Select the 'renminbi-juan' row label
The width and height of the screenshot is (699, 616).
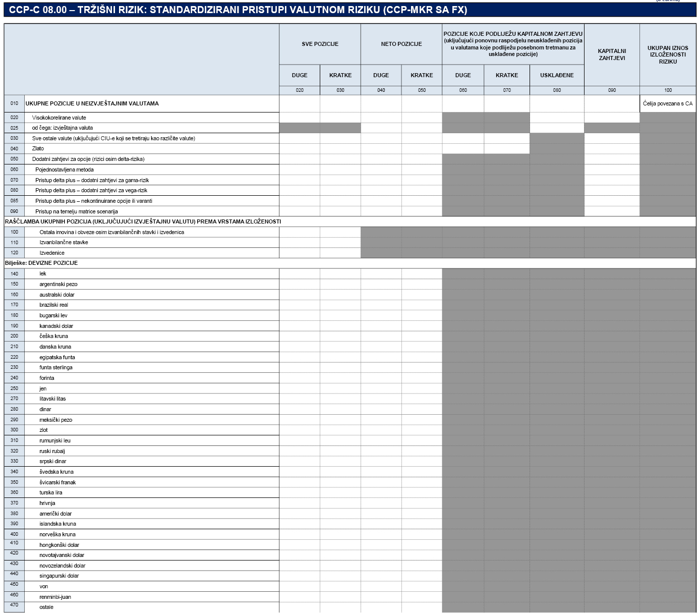coord(55,597)
